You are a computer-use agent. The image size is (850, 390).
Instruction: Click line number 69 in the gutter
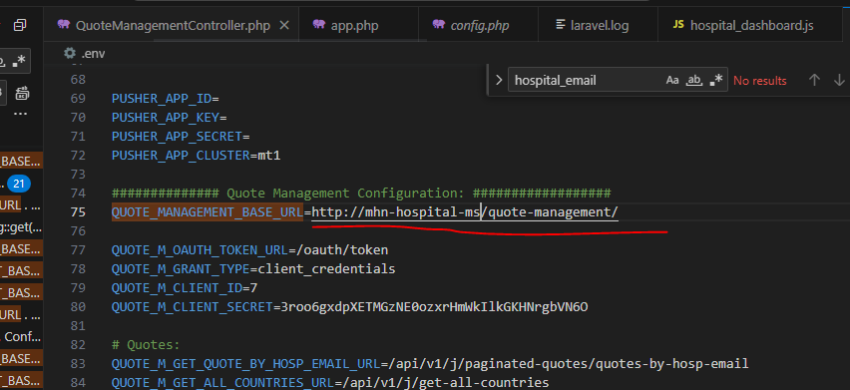(78, 99)
